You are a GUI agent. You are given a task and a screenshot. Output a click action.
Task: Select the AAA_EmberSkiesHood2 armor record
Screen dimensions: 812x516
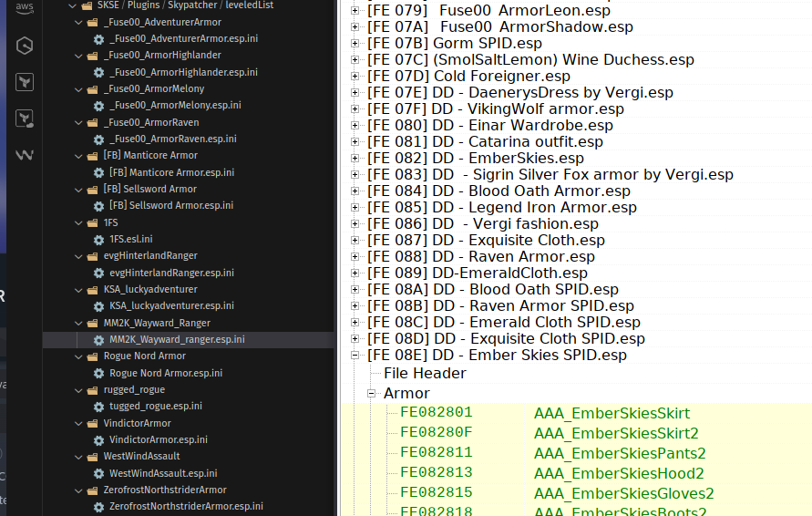point(619,473)
